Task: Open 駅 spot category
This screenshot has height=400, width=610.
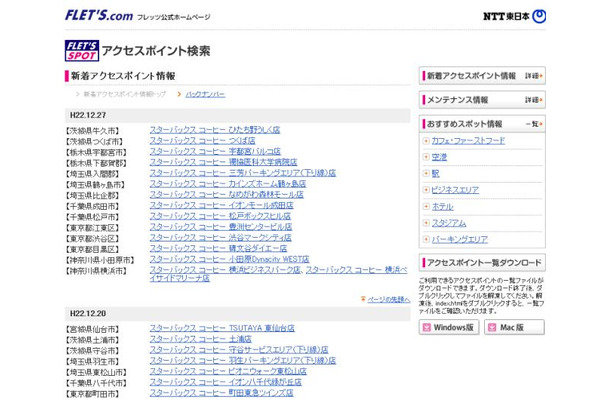Action: (436, 174)
